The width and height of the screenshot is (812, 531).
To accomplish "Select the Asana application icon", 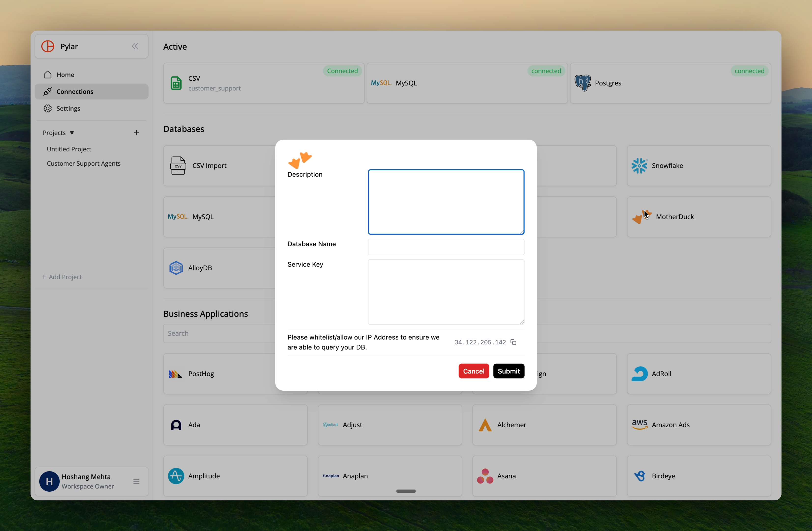I will coord(486,476).
